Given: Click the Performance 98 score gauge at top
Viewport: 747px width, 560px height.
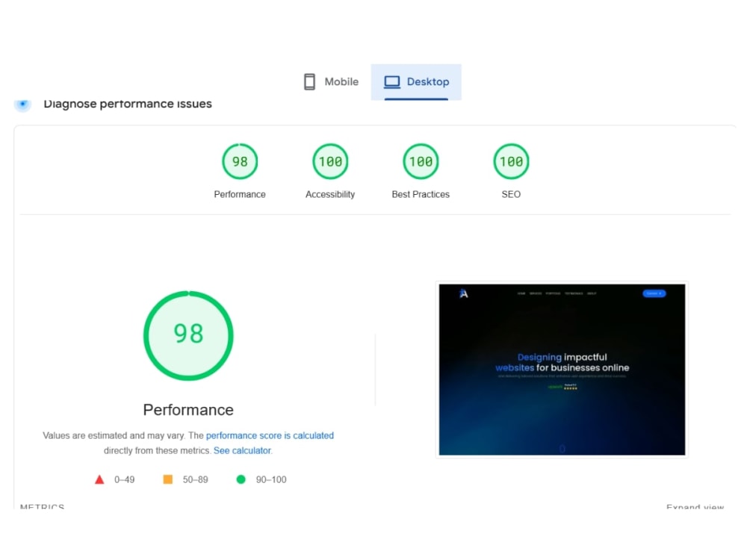Looking at the screenshot, I should point(240,161).
